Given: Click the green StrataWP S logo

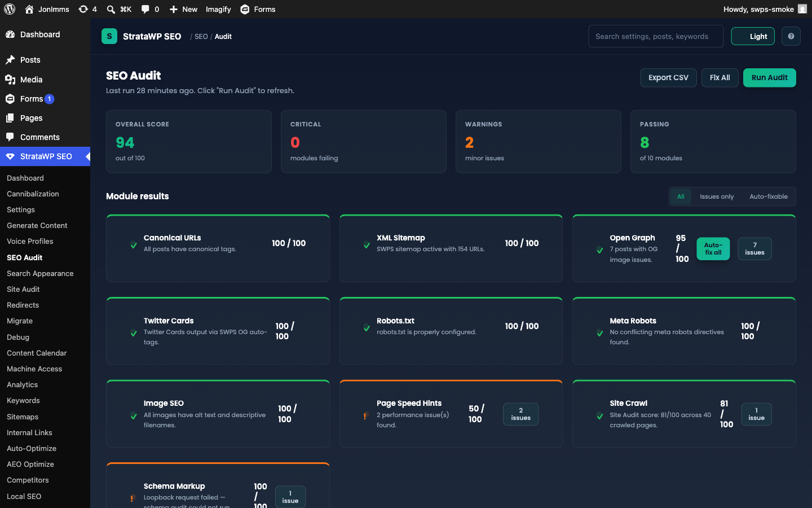Looking at the screenshot, I should point(109,36).
